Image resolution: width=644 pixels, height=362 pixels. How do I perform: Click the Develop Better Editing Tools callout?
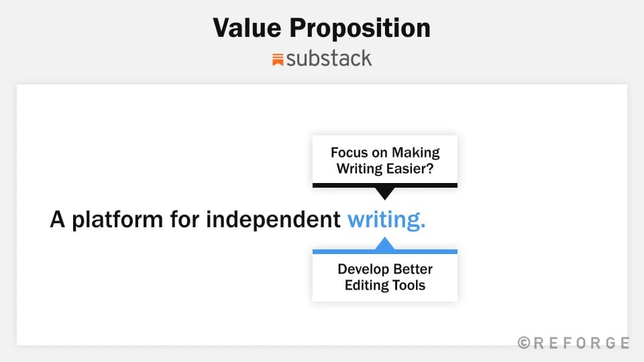(385, 276)
